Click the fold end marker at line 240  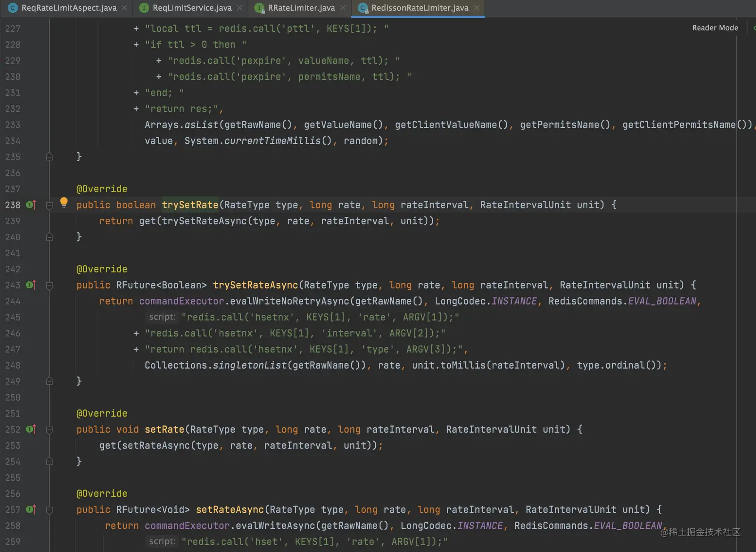click(49, 237)
